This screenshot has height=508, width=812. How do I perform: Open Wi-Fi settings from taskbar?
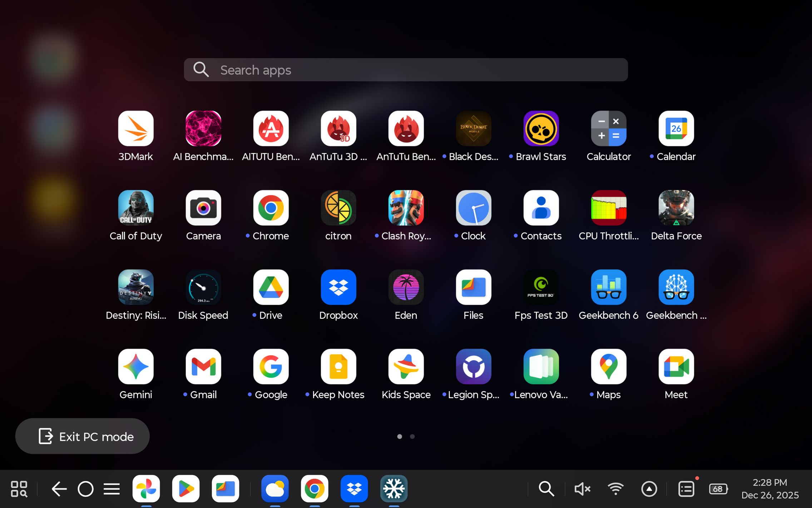615,489
